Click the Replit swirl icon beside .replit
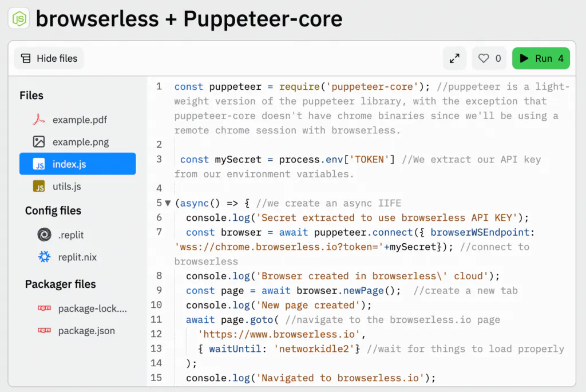This screenshot has width=586, height=392. click(44, 235)
